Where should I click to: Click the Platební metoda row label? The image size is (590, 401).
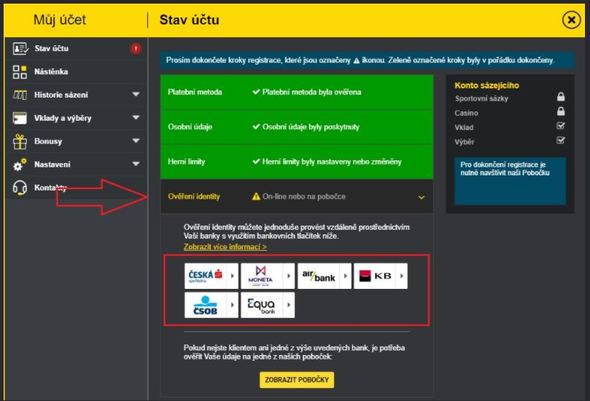(195, 92)
